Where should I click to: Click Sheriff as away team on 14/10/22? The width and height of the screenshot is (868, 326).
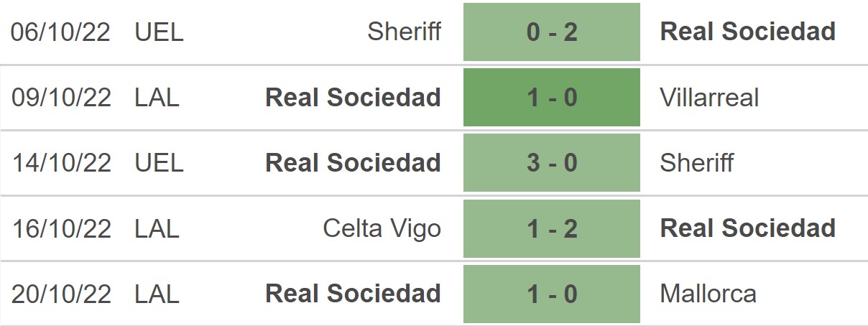pyautogui.click(x=697, y=163)
